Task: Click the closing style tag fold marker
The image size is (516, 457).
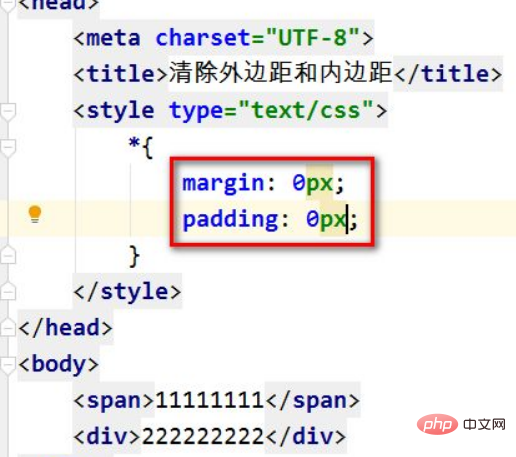Action: coord(8,292)
